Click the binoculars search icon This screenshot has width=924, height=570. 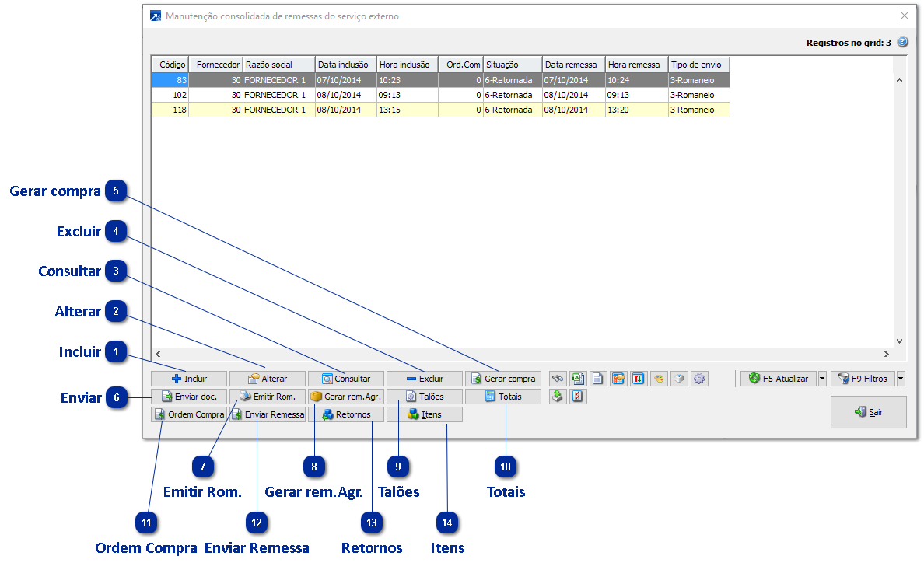coord(558,379)
